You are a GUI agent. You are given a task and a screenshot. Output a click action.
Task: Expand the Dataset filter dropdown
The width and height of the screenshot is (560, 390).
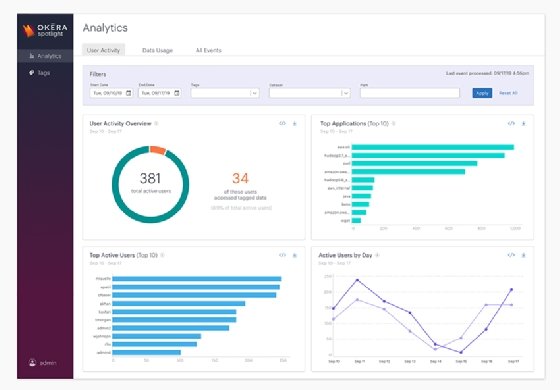346,93
